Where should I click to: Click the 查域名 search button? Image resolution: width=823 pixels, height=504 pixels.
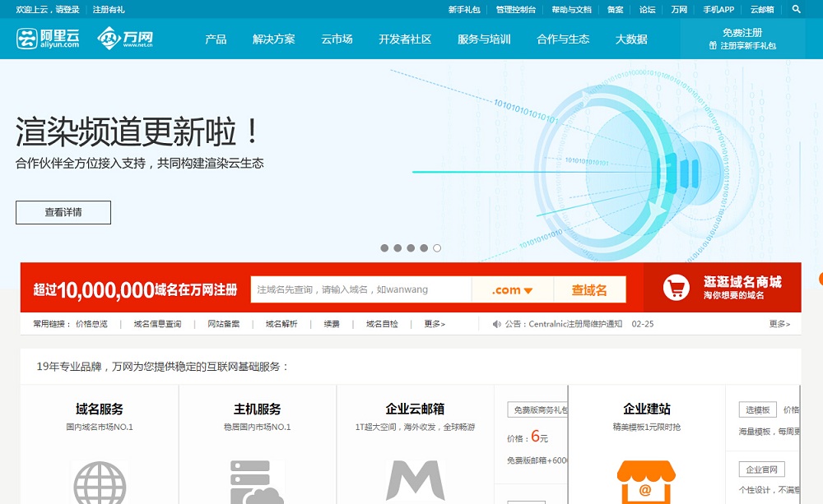click(x=589, y=289)
